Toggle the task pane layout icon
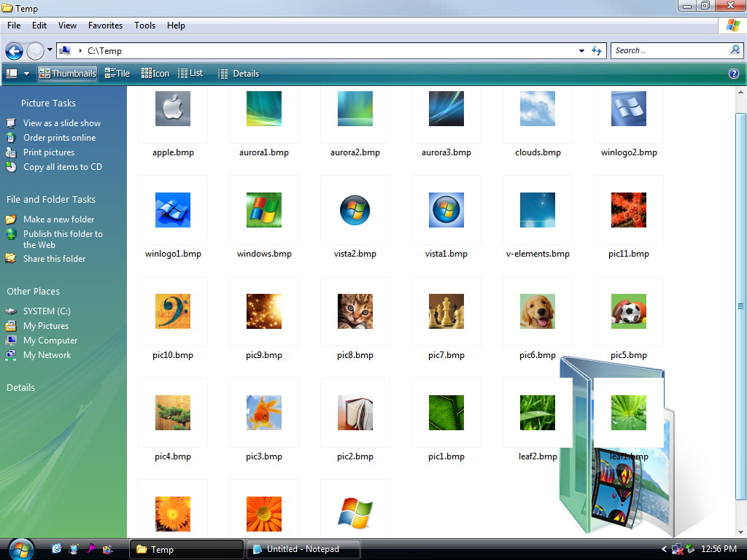 (x=12, y=74)
